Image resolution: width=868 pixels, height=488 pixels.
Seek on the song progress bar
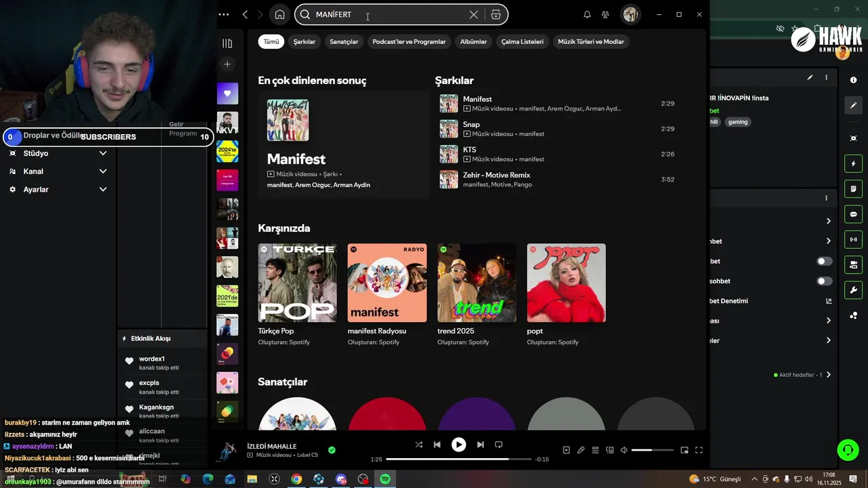click(x=458, y=459)
